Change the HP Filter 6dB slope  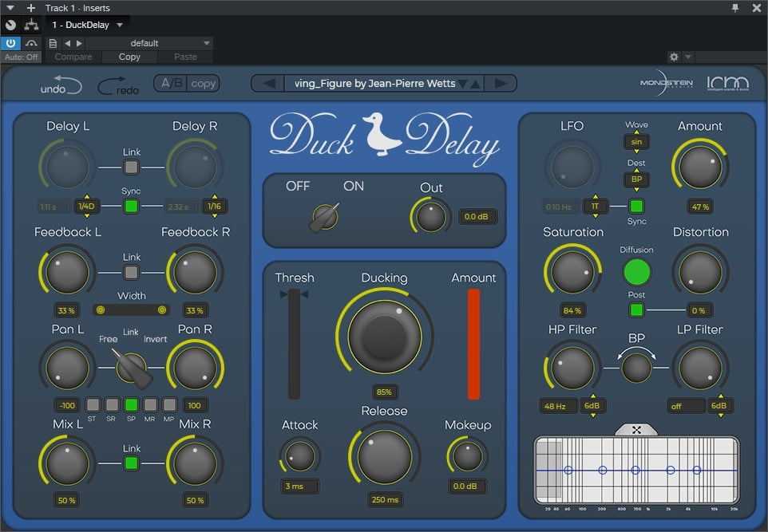(x=592, y=406)
